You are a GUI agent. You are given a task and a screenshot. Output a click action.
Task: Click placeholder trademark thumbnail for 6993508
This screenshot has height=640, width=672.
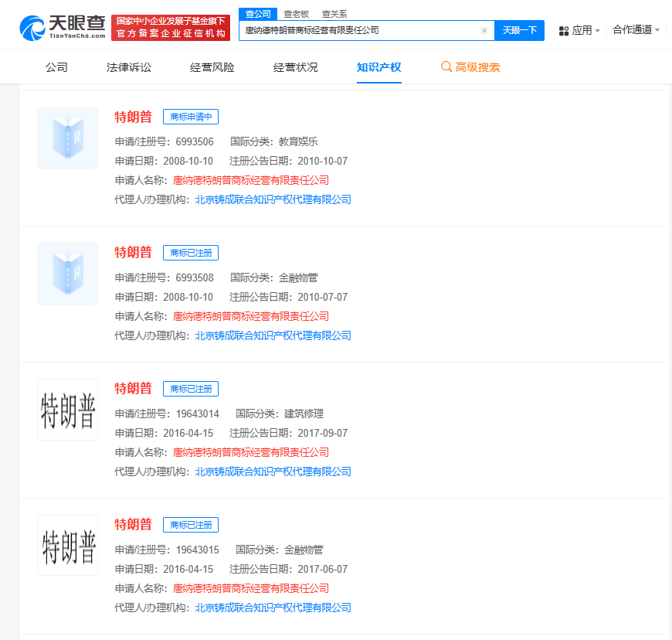(68, 274)
